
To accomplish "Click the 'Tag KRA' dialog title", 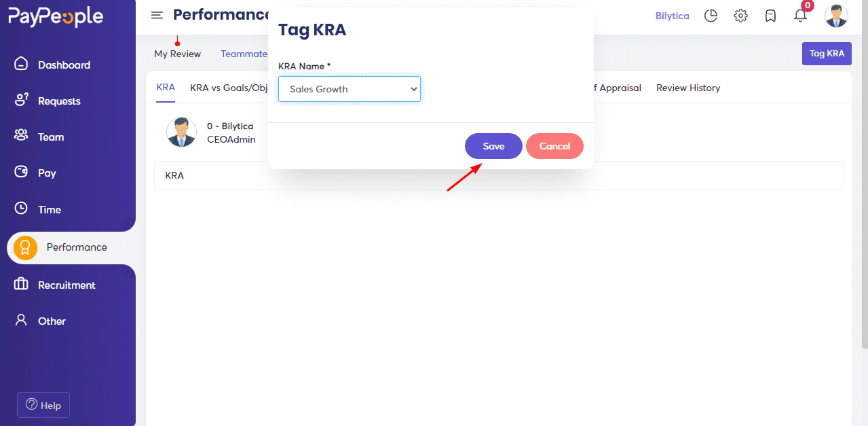I will [312, 31].
